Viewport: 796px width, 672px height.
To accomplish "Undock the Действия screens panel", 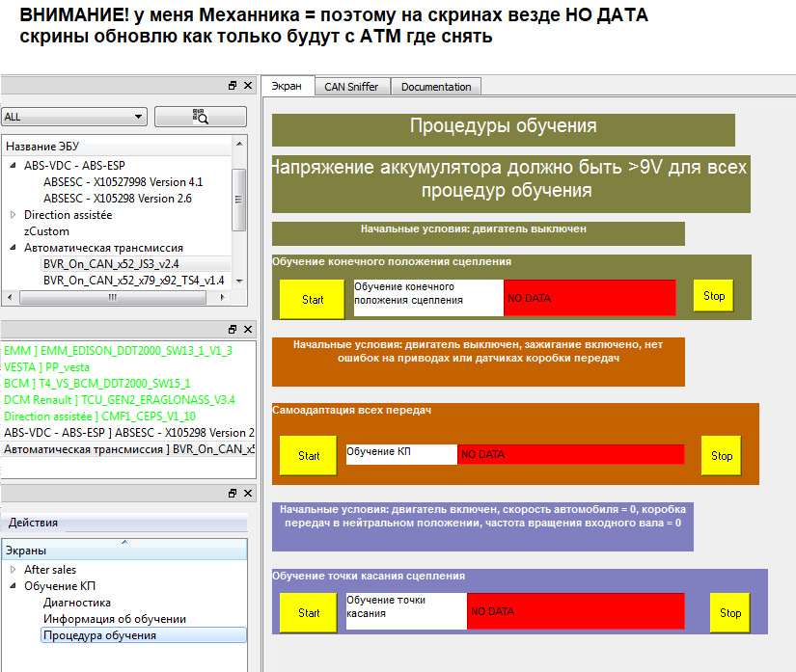I will [x=233, y=493].
